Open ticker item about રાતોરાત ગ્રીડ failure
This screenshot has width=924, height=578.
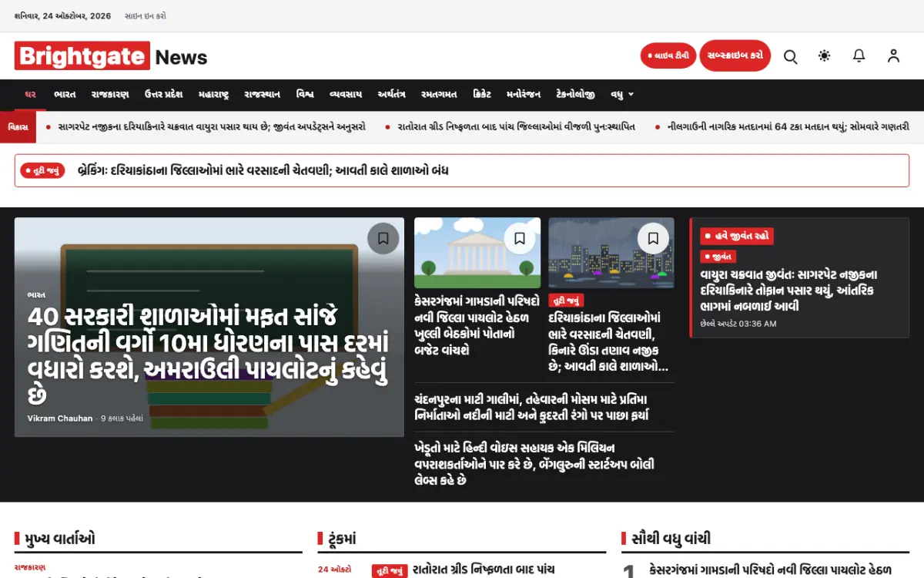517,126
